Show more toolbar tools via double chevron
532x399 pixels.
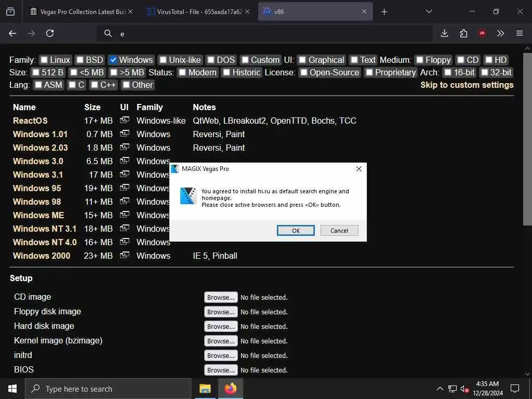pos(500,33)
